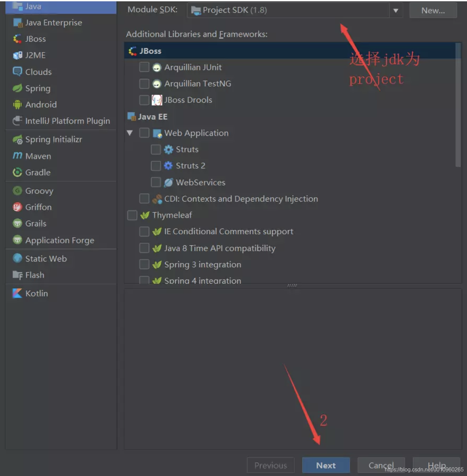Click the splitter handle below frameworks list
467x476 pixels.
pos(292,286)
